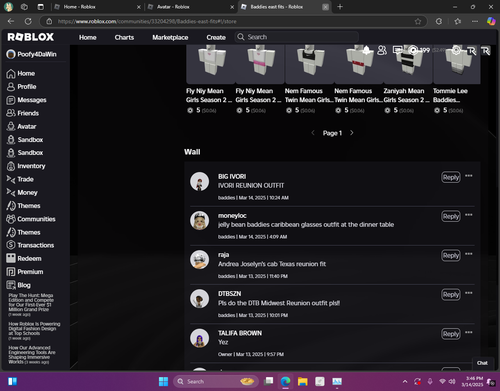The image size is (500, 391).
Task: Open the browser favorites list icon
Action: pyautogui.click(x=457, y=21)
